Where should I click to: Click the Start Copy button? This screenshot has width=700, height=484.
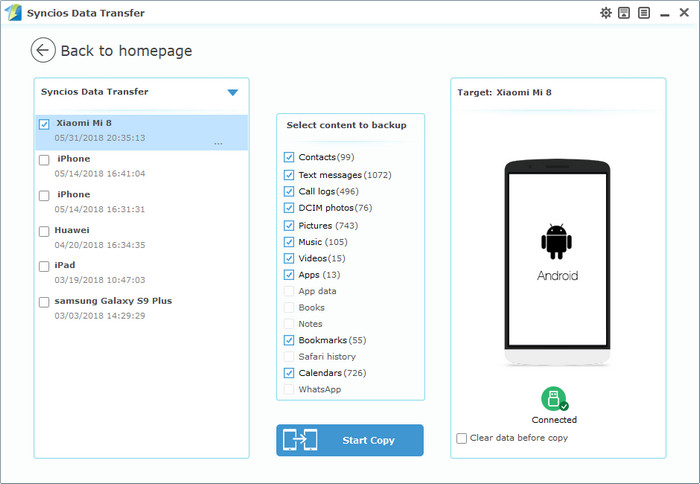pyautogui.click(x=350, y=440)
